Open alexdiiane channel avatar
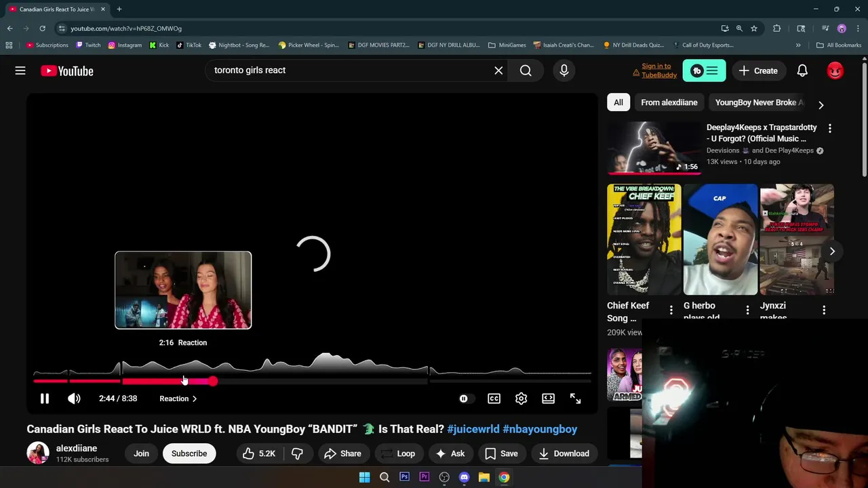This screenshot has height=488, width=868. point(38,453)
